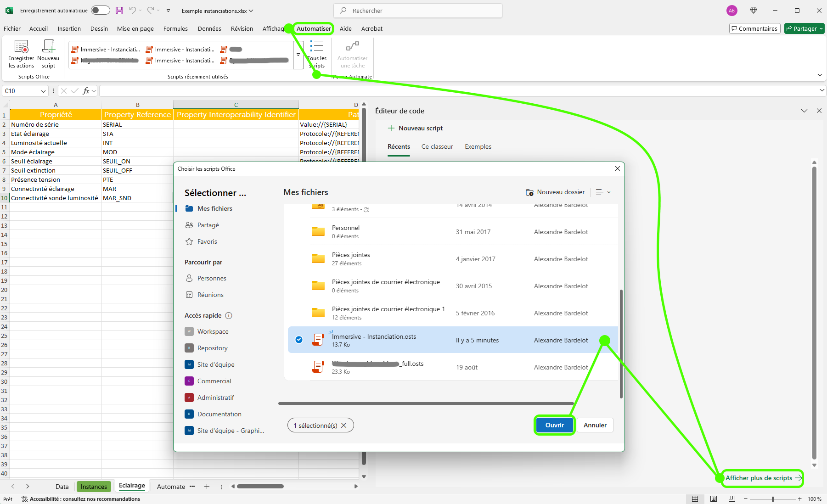Image resolution: width=827 pixels, height=504 pixels.
Task: Open the Favoris star item
Action: 207,242
